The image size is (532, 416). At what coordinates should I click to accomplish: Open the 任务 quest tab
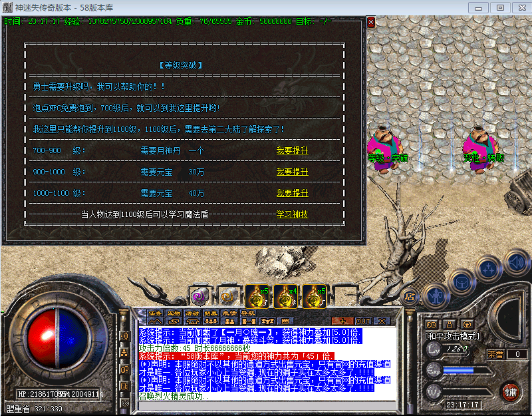tap(155, 313)
